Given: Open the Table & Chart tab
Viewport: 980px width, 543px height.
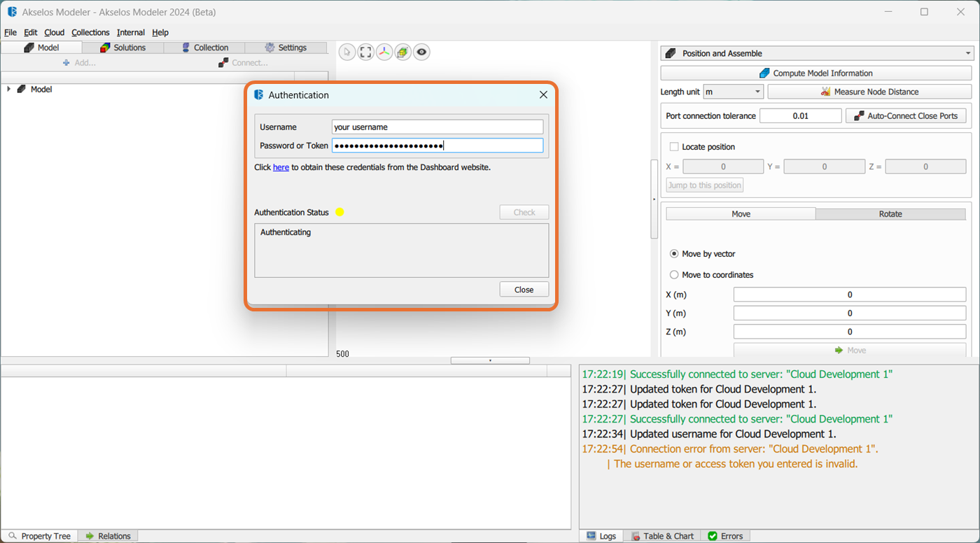Looking at the screenshot, I should 662,536.
